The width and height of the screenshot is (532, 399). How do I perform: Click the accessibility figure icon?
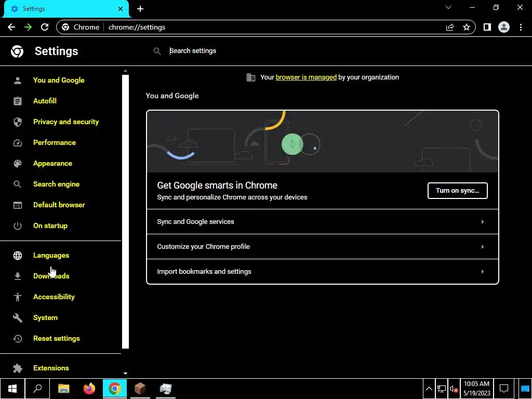(x=18, y=297)
